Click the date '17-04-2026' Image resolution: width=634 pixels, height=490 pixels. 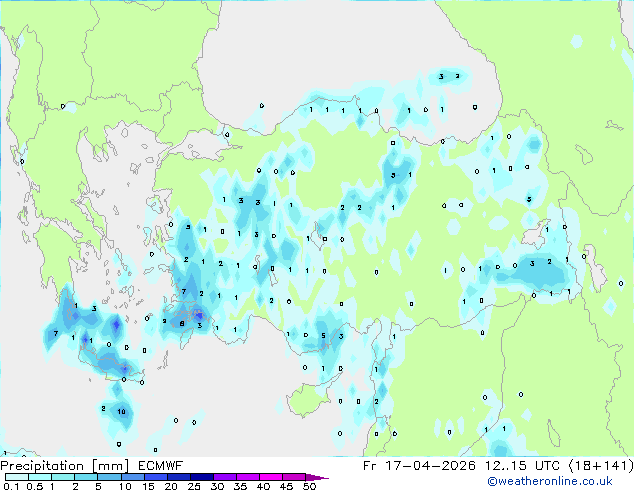point(430,466)
